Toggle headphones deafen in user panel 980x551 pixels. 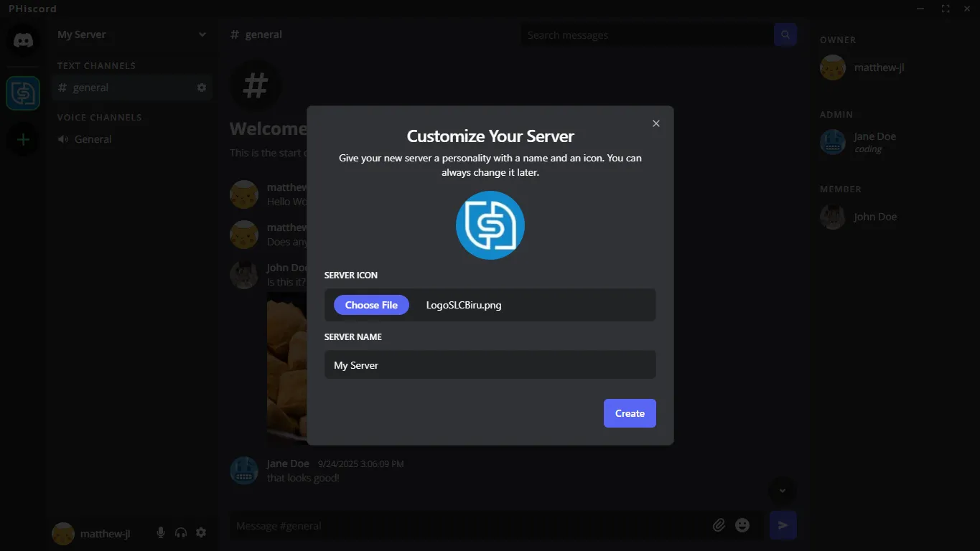click(181, 532)
